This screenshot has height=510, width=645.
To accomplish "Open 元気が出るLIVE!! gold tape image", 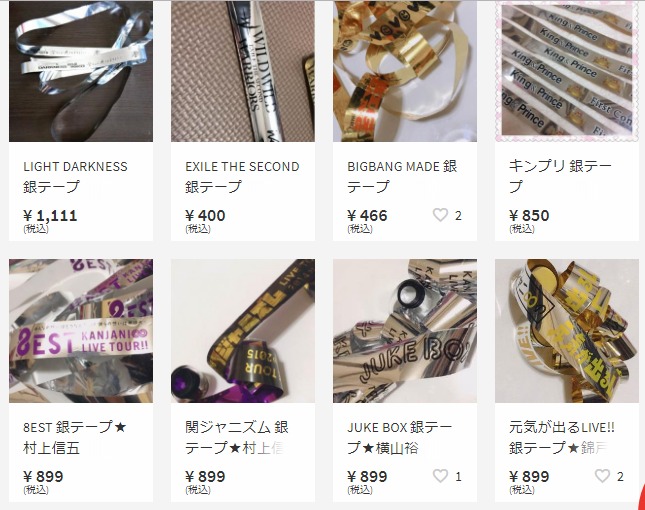I will (567, 331).
